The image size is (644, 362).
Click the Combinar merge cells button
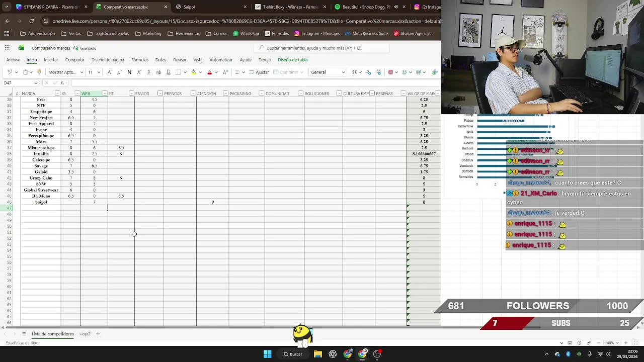point(286,72)
